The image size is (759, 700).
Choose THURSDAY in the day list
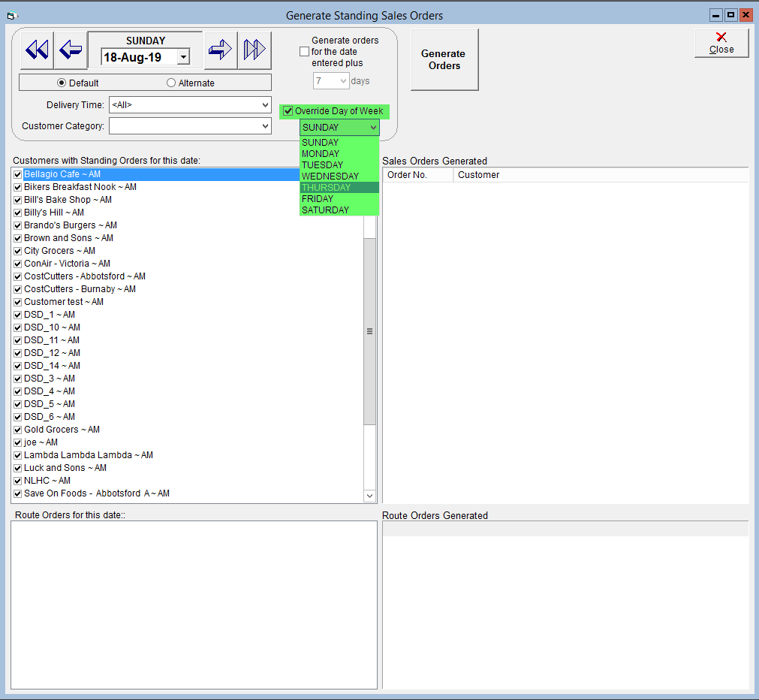point(339,188)
